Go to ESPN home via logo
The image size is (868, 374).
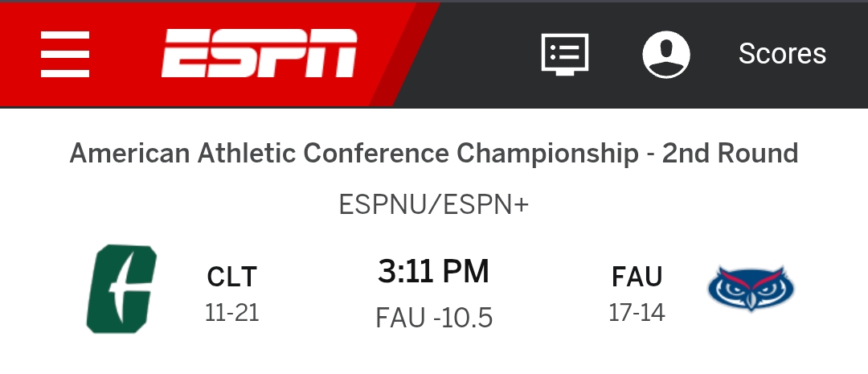pyautogui.click(x=259, y=53)
